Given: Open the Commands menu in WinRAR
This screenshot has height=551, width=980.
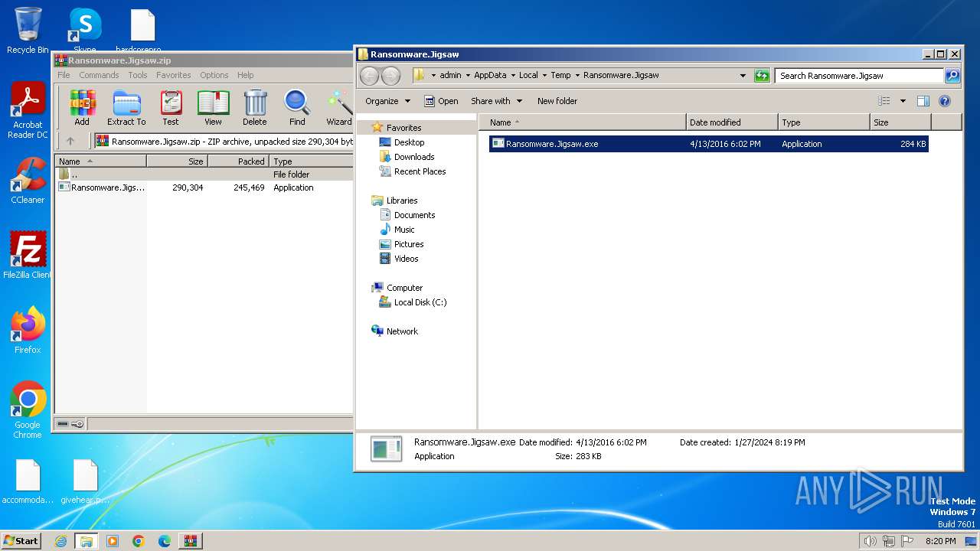Looking at the screenshot, I should (x=99, y=75).
